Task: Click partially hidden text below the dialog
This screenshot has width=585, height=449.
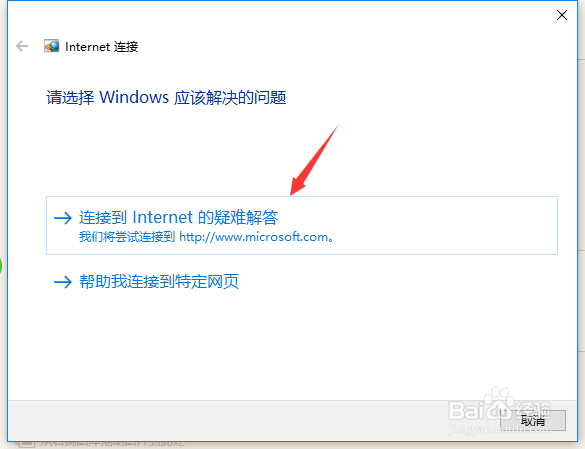Action: click(112, 444)
